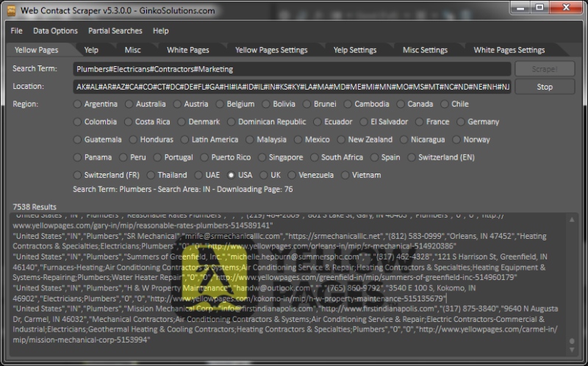Viewport: 588px width, 366px height.
Task: Select the Vietnam region
Action: point(361,175)
